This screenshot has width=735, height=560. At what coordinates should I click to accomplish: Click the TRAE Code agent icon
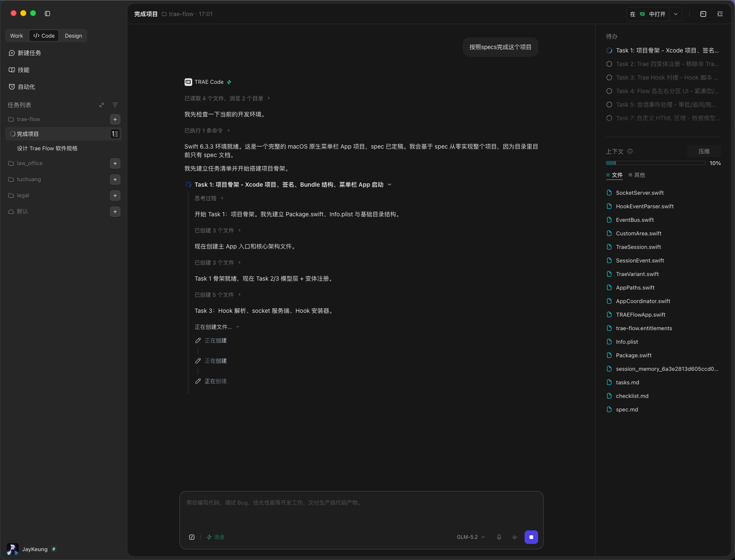coord(188,82)
